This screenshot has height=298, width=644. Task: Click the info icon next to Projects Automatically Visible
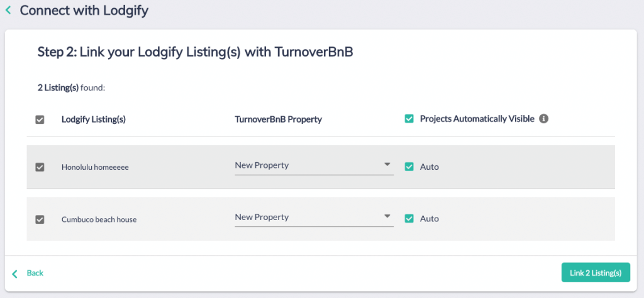(x=543, y=119)
